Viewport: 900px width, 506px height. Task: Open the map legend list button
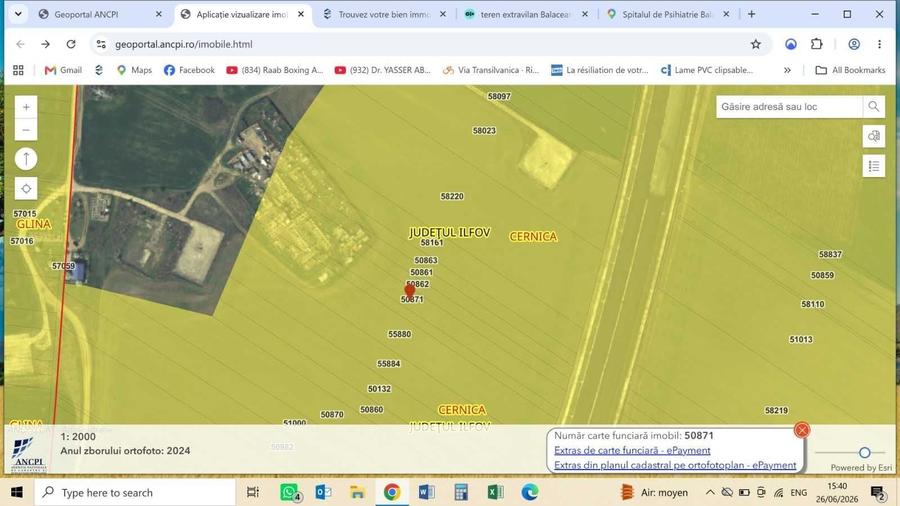point(874,166)
